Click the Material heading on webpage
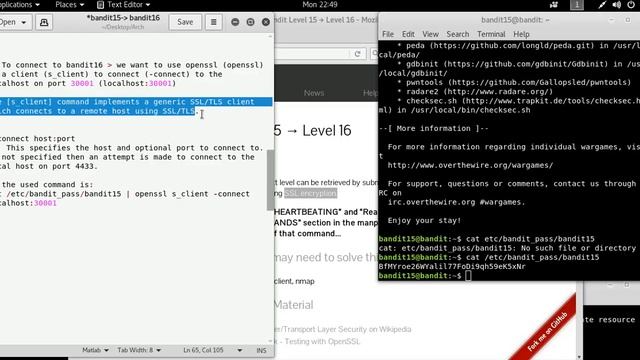The width and height of the screenshot is (640, 360). (x=293, y=305)
